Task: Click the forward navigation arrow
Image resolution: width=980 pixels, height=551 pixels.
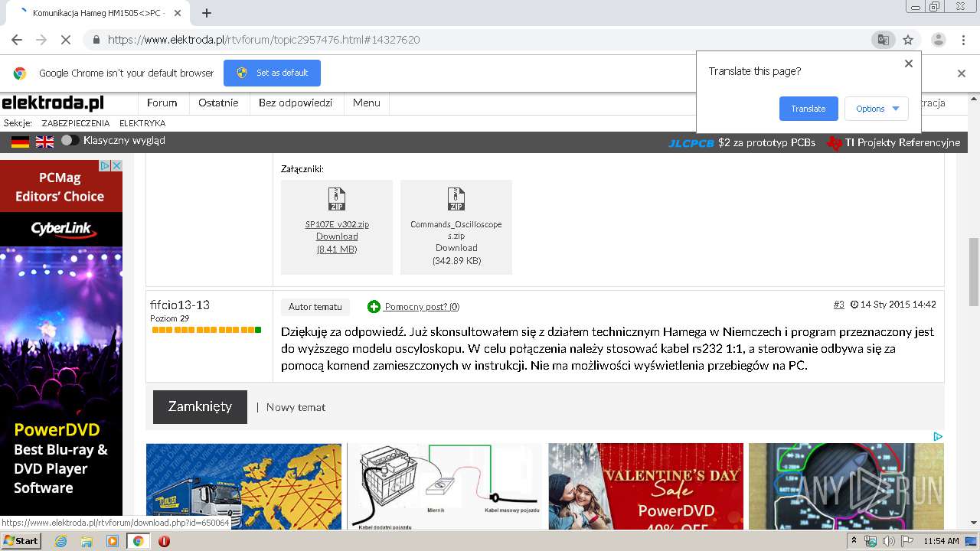Action: [x=41, y=40]
